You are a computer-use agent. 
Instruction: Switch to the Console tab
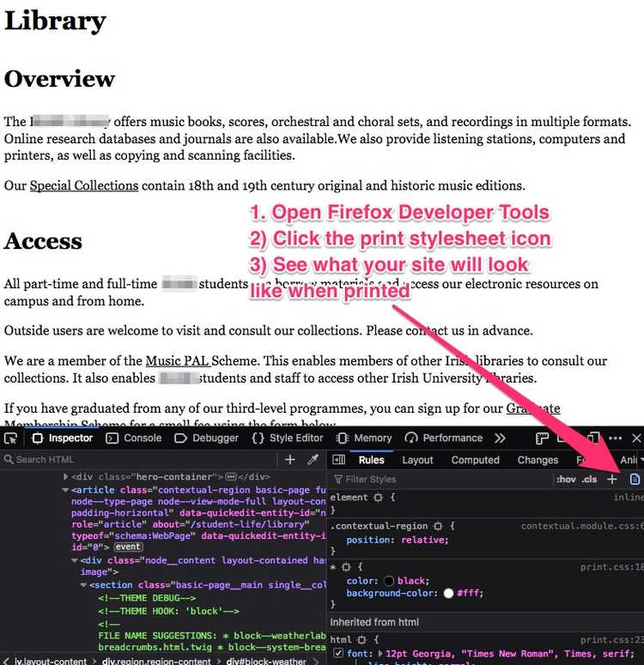tap(133, 438)
